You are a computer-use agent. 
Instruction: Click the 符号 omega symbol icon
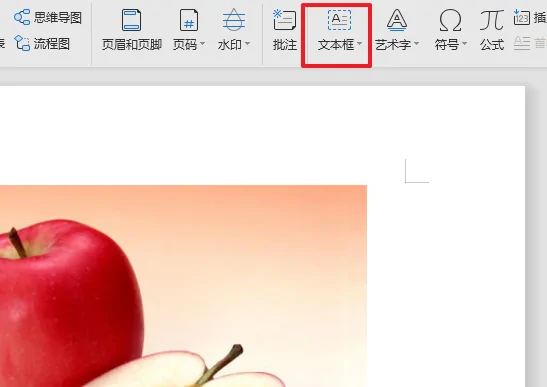[x=450, y=20]
